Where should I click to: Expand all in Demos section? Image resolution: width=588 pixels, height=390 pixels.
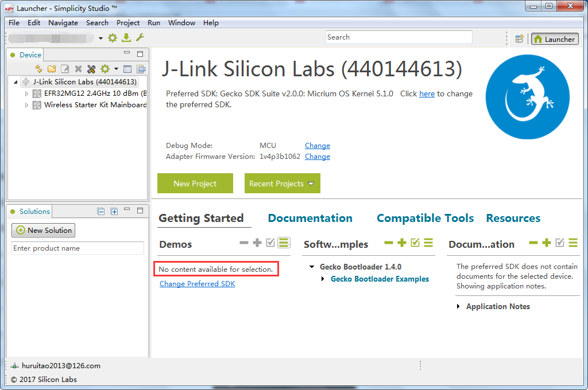coord(257,243)
